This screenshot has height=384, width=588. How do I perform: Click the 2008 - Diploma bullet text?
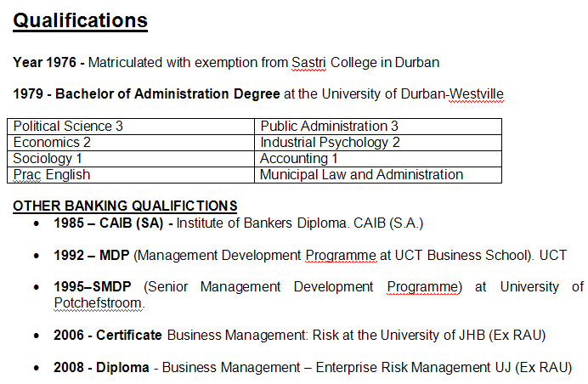point(101,368)
